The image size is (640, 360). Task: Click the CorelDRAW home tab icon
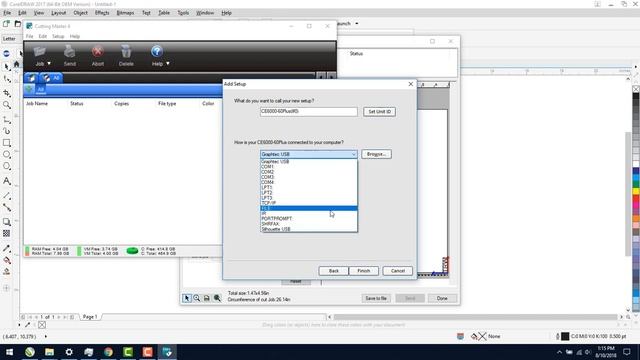17,64
